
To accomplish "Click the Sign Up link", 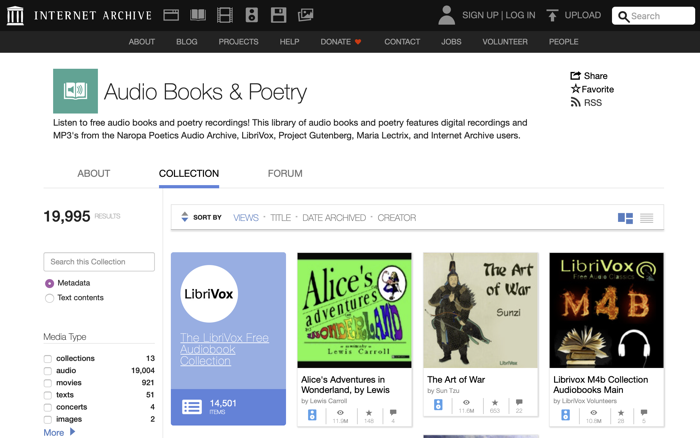I will coord(480,15).
